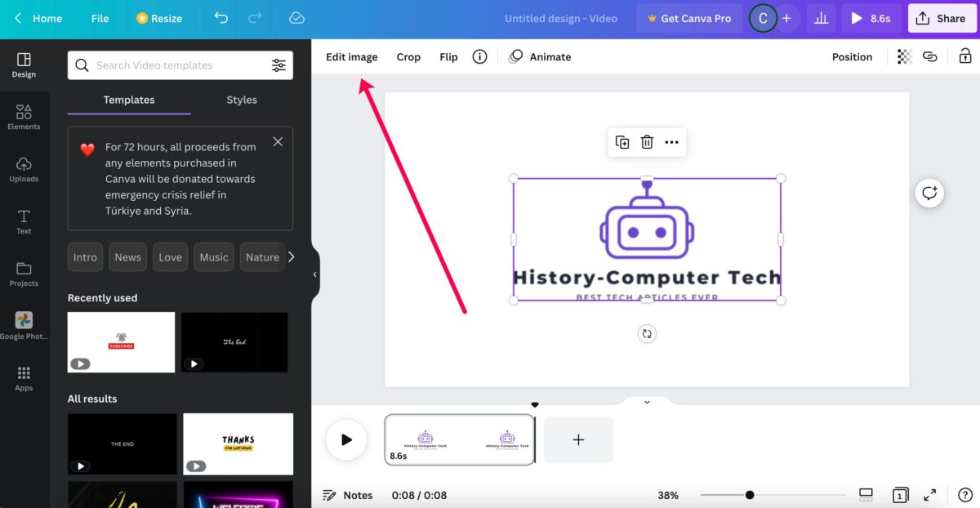Dismiss the donation notice banner
The width and height of the screenshot is (980, 508).
(278, 141)
